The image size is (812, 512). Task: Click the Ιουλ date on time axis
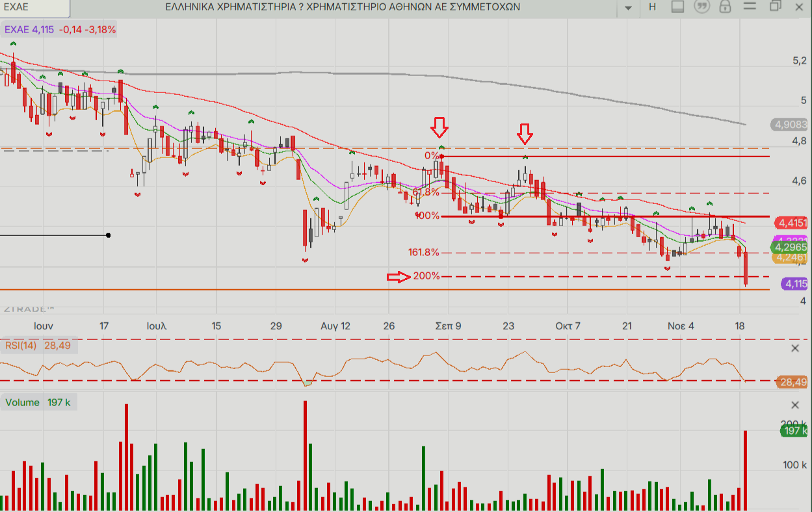[157, 326]
